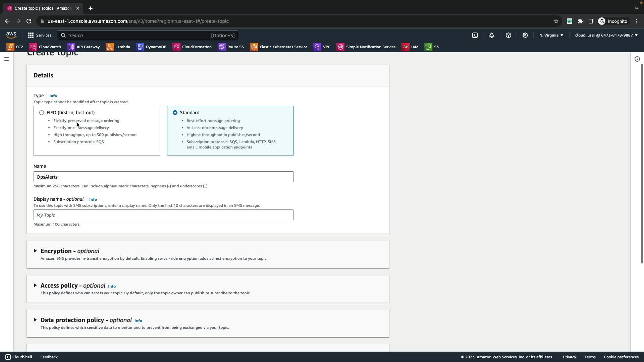The image size is (644, 362).
Task: Open S3 shortcut in favorites bar
Action: coord(432,47)
